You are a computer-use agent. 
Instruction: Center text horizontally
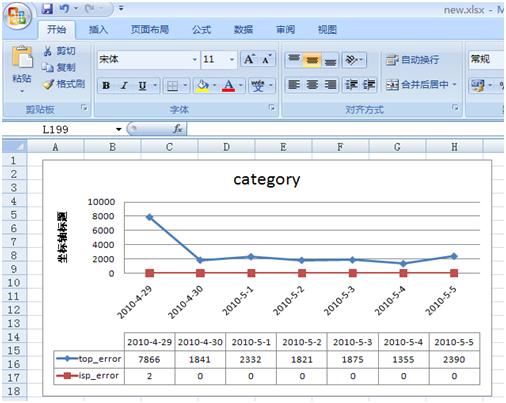(312, 85)
